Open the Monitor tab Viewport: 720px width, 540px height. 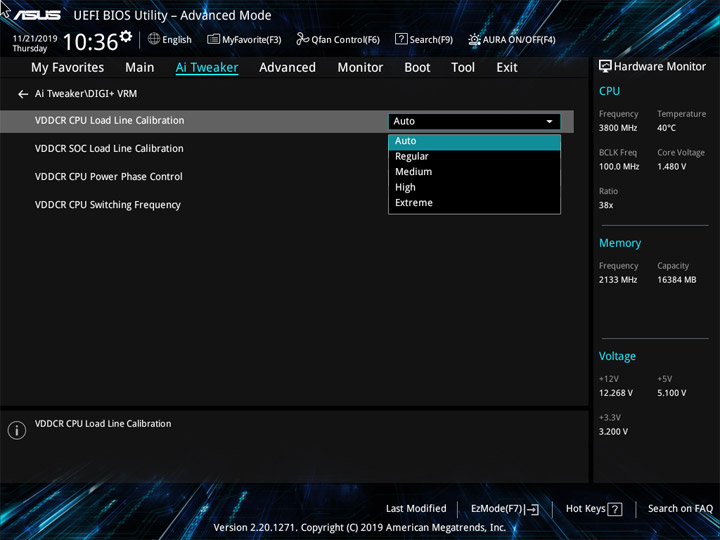pyautogui.click(x=360, y=68)
